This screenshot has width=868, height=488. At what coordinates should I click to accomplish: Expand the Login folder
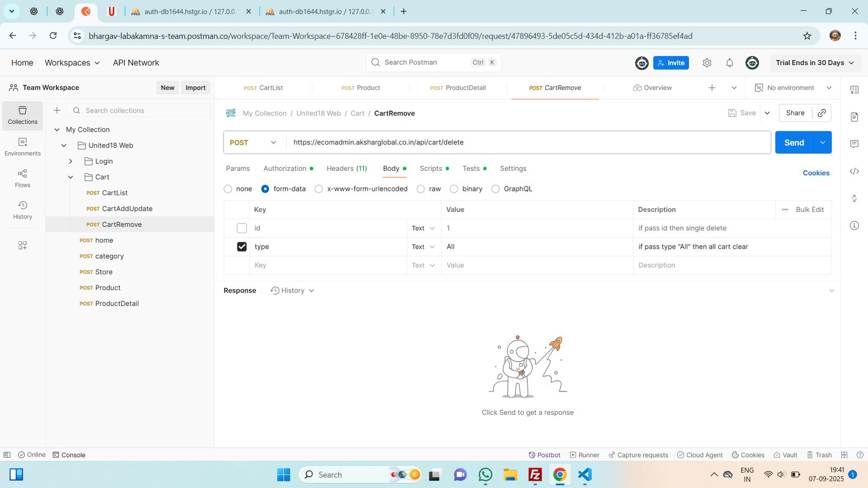pos(71,161)
